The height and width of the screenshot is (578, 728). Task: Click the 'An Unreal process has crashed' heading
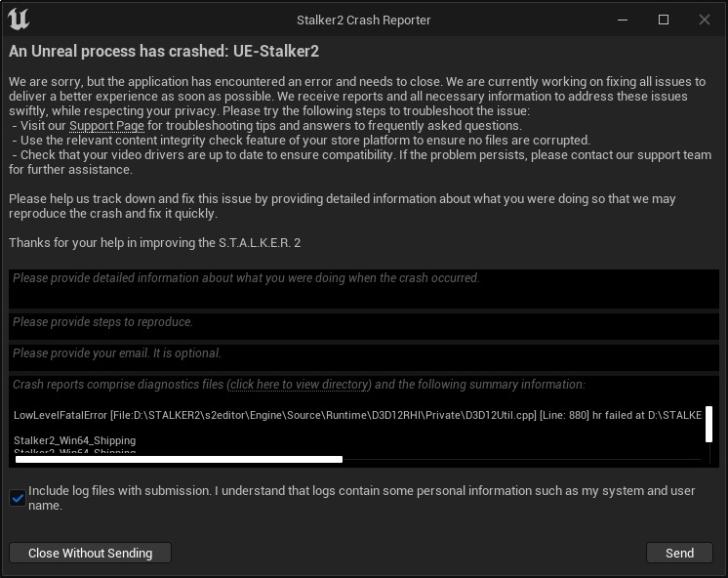click(x=164, y=51)
